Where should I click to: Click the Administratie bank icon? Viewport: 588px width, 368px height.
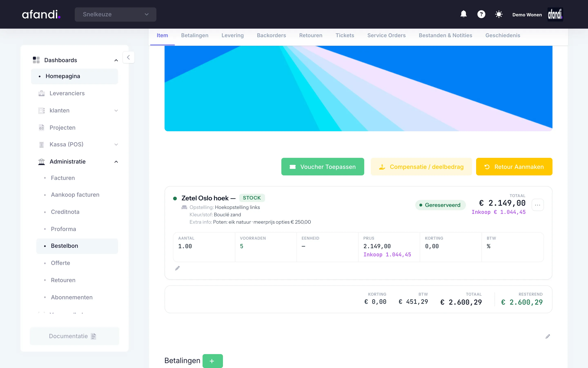[x=42, y=162]
